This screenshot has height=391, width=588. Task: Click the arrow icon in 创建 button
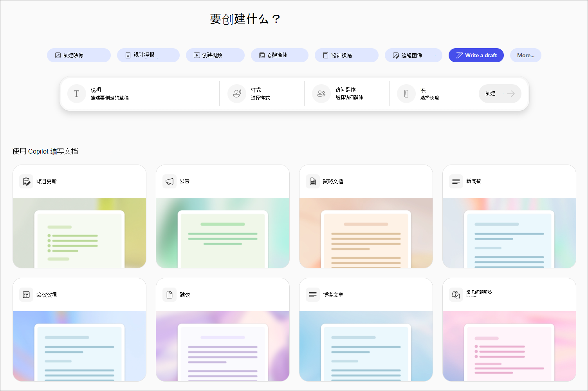[511, 94]
